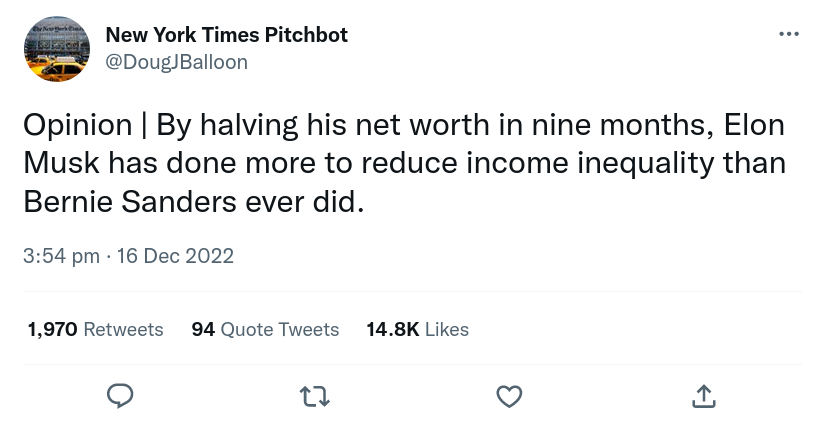
Task: Like the tweet with the heart
Action: pyautogui.click(x=509, y=396)
